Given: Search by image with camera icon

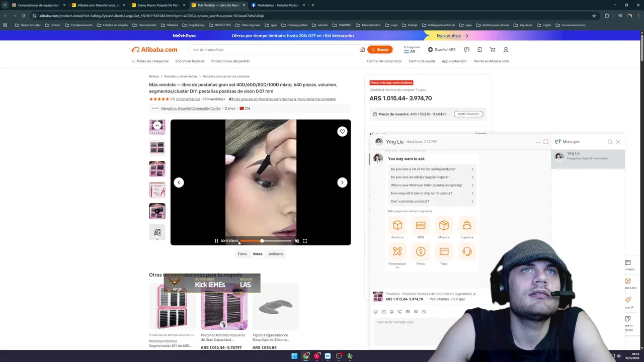Looking at the screenshot, I should pos(362,49).
